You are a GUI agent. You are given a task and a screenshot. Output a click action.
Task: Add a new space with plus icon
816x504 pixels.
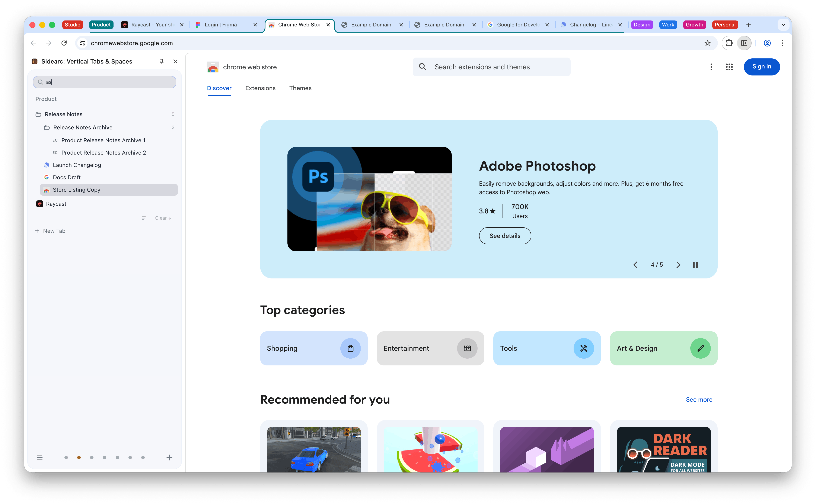pos(169,457)
